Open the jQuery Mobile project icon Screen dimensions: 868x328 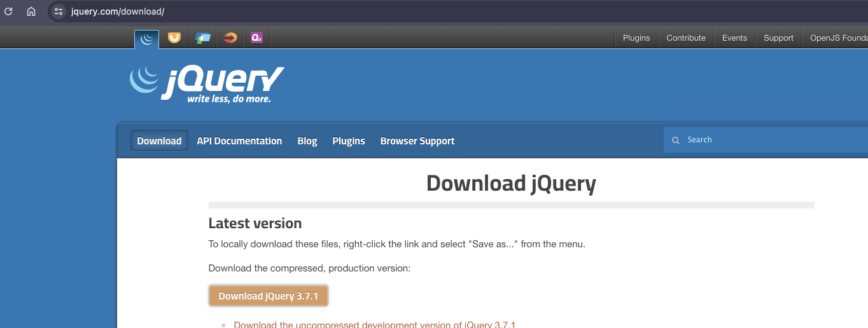point(203,38)
